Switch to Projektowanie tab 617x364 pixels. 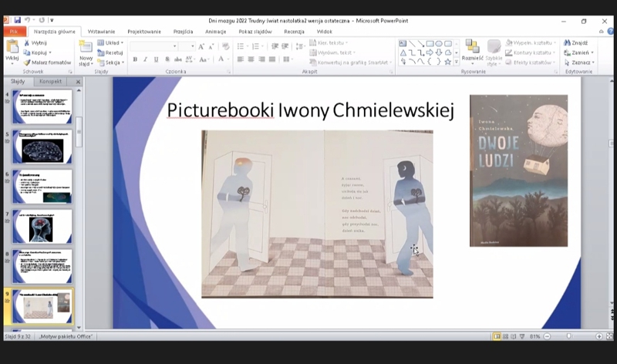point(144,32)
